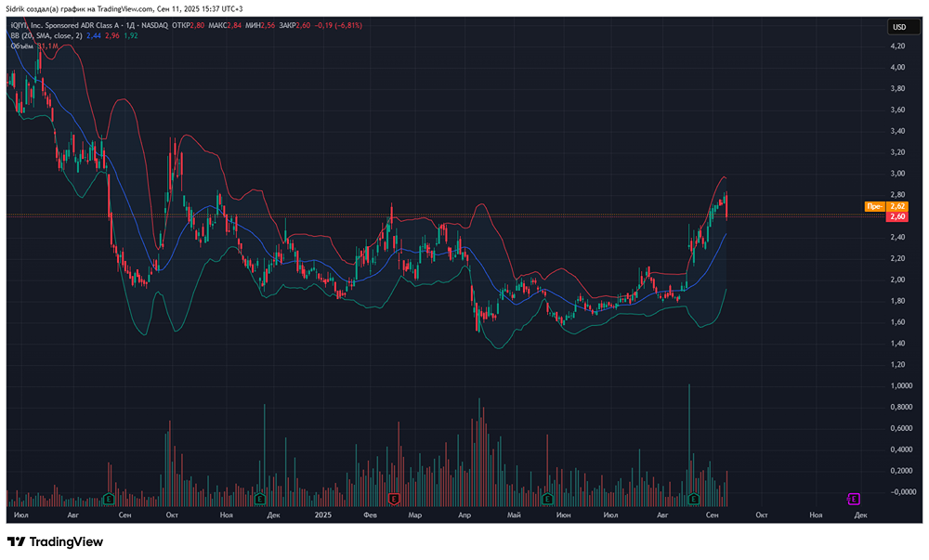The height and width of the screenshot is (560, 929).
Task: Click the 4,20 level on price axis
Action: click(897, 46)
